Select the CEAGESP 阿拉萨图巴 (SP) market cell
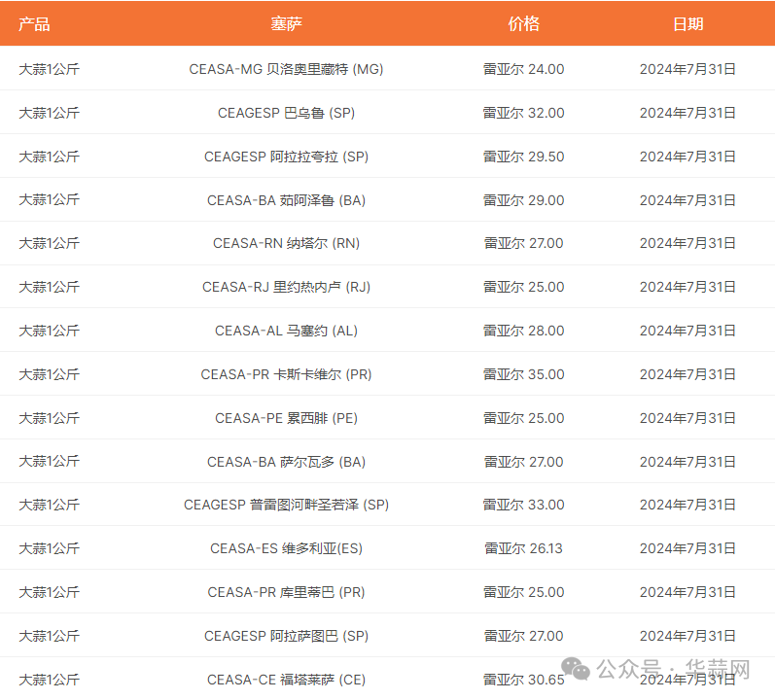 coord(286,636)
